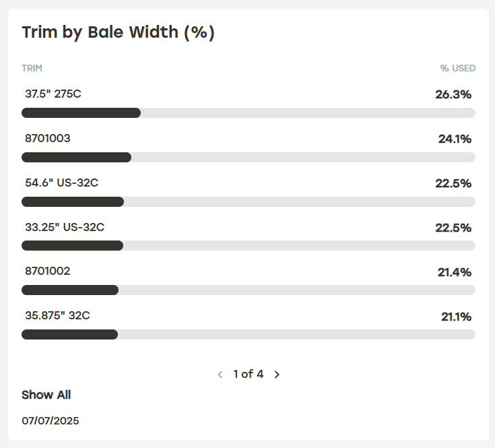Click the 07/07/2025 date label
The width and height of the screenshot is (495, 448).
point(51,421)
